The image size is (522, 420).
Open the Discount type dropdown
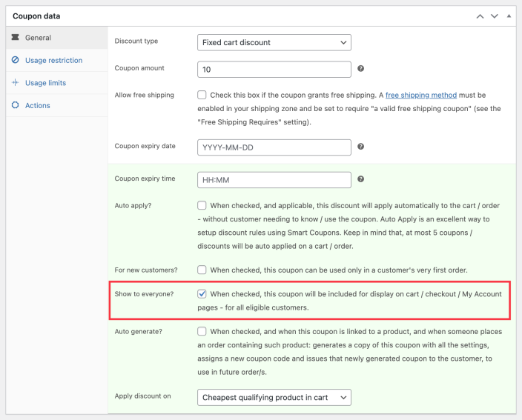(274, 42)
